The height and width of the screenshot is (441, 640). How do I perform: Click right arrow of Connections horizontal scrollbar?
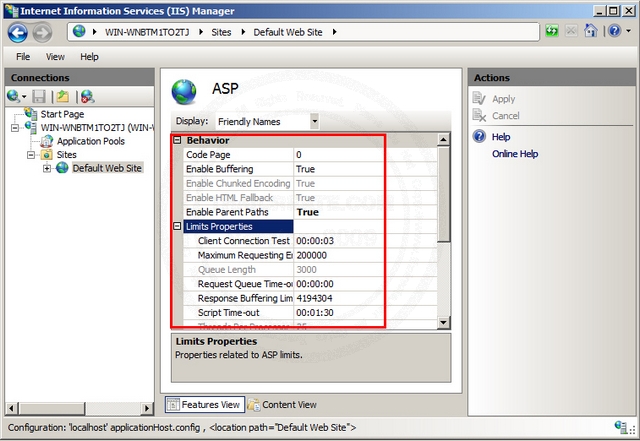tap(147, 408)
